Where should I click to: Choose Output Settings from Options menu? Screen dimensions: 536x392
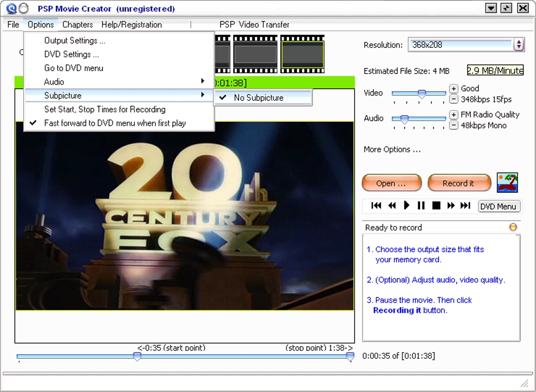(119, 40)
